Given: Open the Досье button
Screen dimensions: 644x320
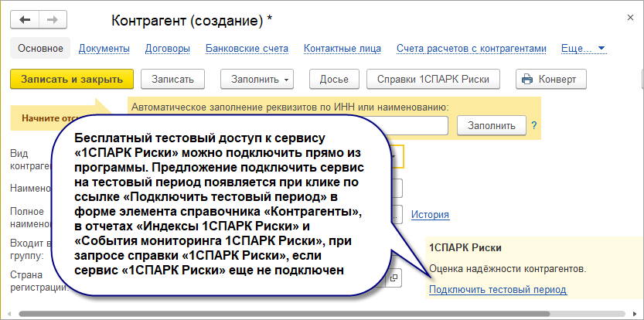Looking at the screenshot, I should 334,80.
